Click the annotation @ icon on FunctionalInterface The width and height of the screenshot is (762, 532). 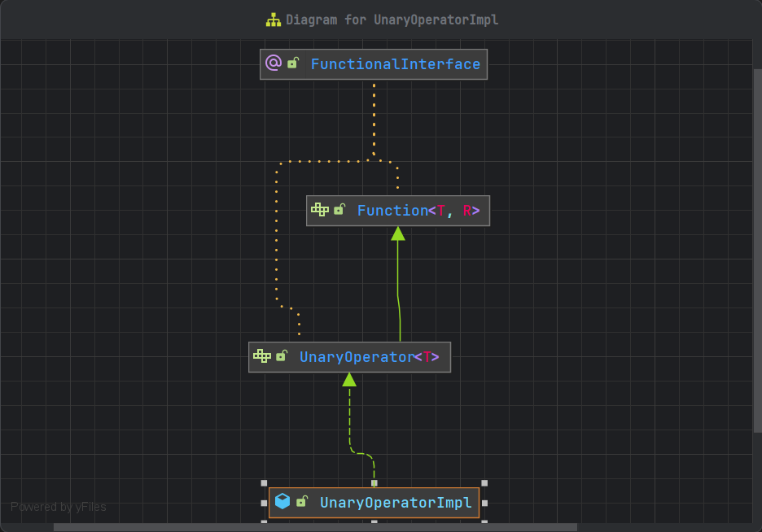tap(274, 63)
